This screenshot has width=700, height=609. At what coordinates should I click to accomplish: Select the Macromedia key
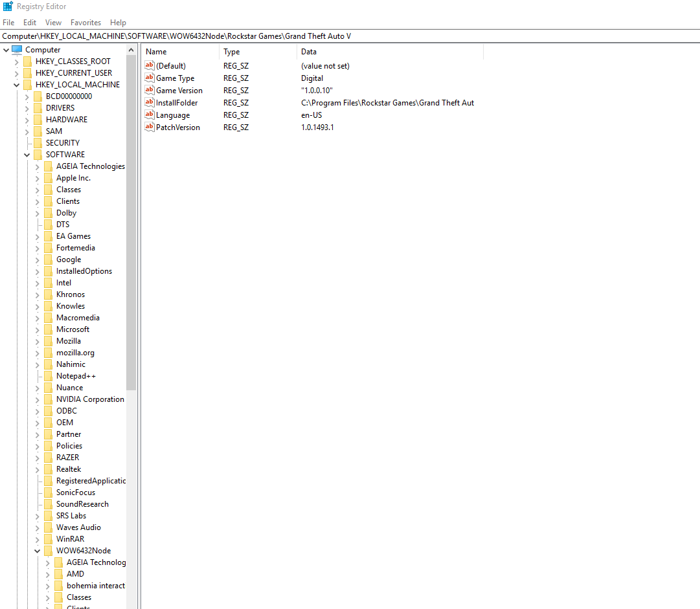click(x=78, y=318)
